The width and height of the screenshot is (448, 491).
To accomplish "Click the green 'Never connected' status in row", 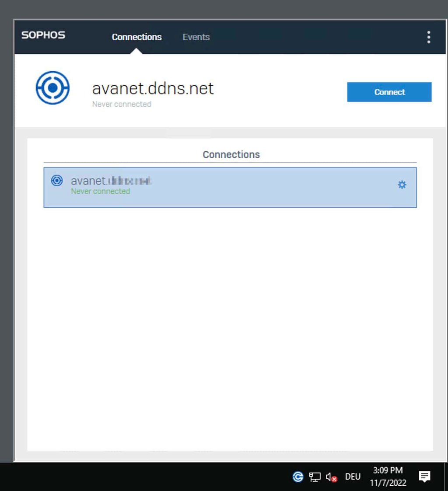I will (100, 191).
